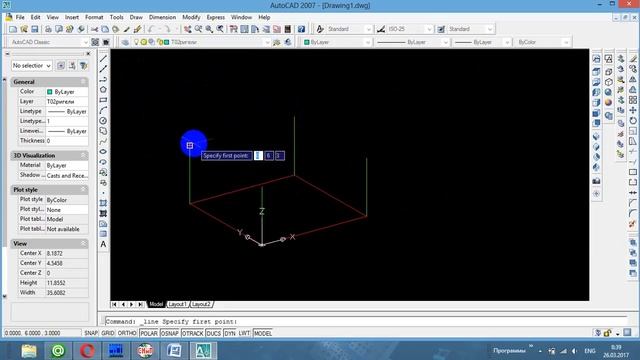Open the ISO-25 dimension style dropdown
Viewport: 640px width, 360px height.
pyautogui.click(x=429, y=29)
